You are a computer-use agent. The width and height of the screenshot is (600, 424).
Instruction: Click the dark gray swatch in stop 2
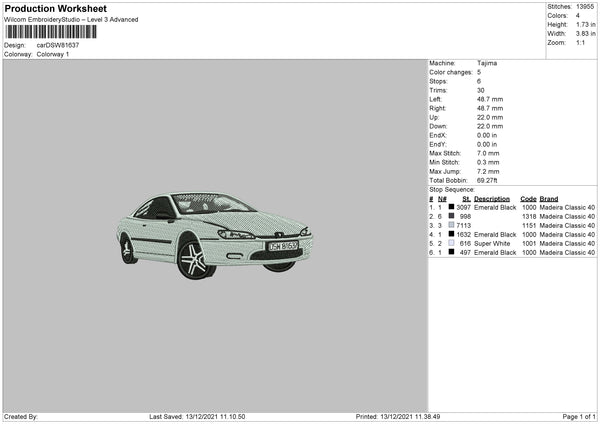pos(452,216)
